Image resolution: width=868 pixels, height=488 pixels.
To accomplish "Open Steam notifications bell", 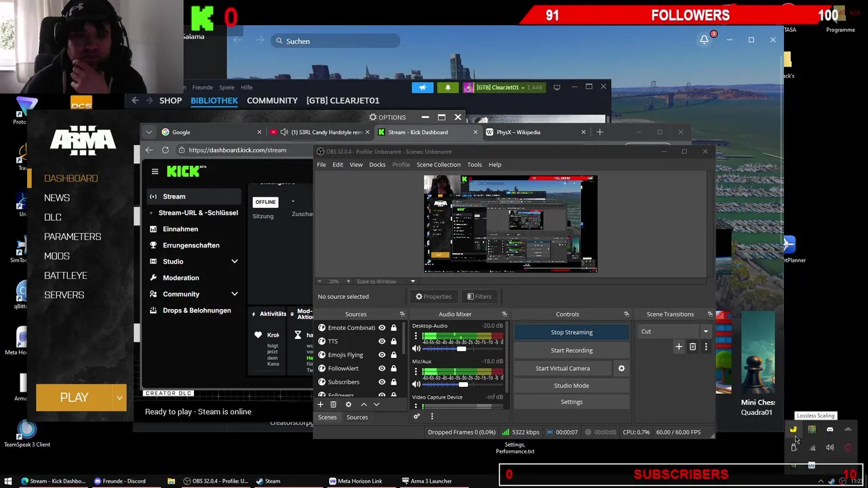I will 448,87.
